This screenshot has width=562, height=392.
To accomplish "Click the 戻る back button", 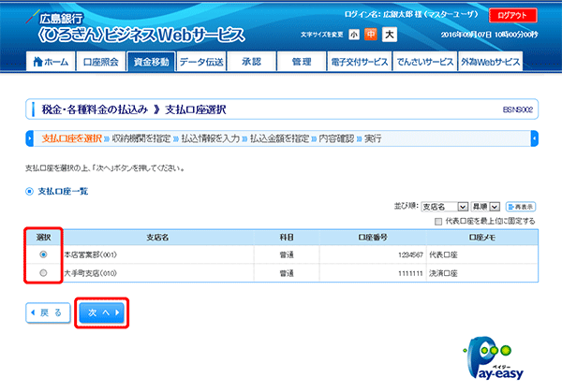I will click(48, 312).
